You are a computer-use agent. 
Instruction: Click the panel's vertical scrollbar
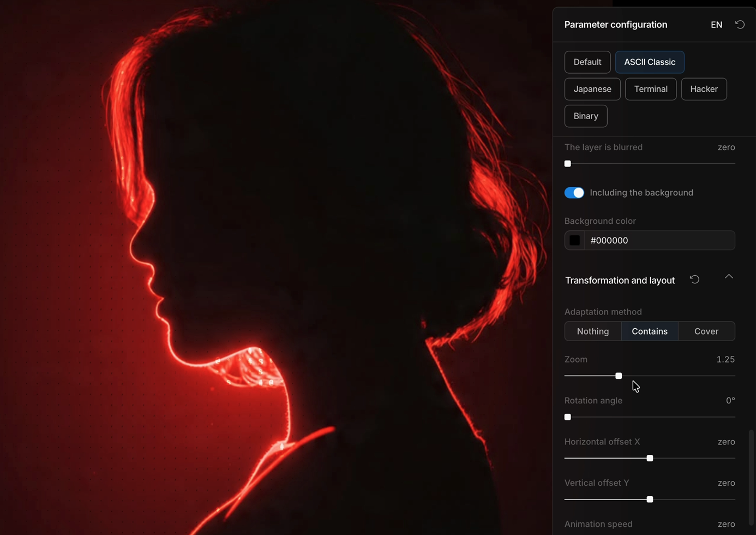751,477
